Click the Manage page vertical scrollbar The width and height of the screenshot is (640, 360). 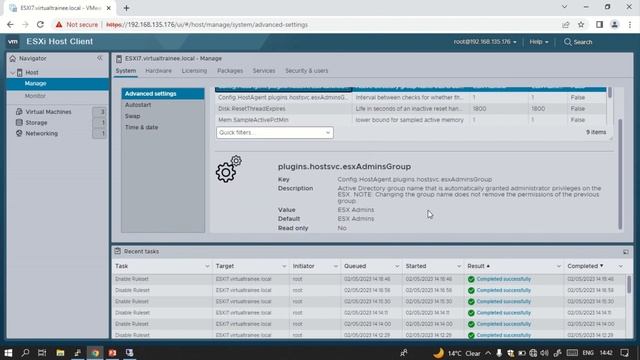(620, 174)
